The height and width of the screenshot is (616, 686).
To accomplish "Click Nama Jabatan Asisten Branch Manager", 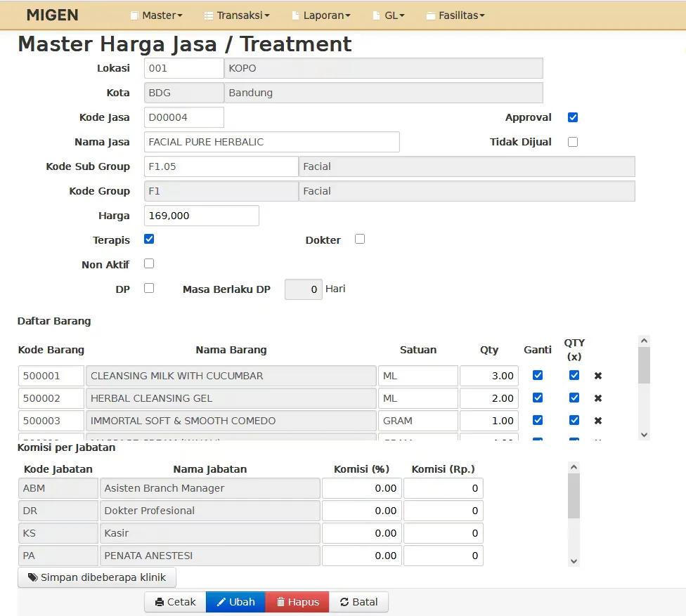I will (210, 488).
